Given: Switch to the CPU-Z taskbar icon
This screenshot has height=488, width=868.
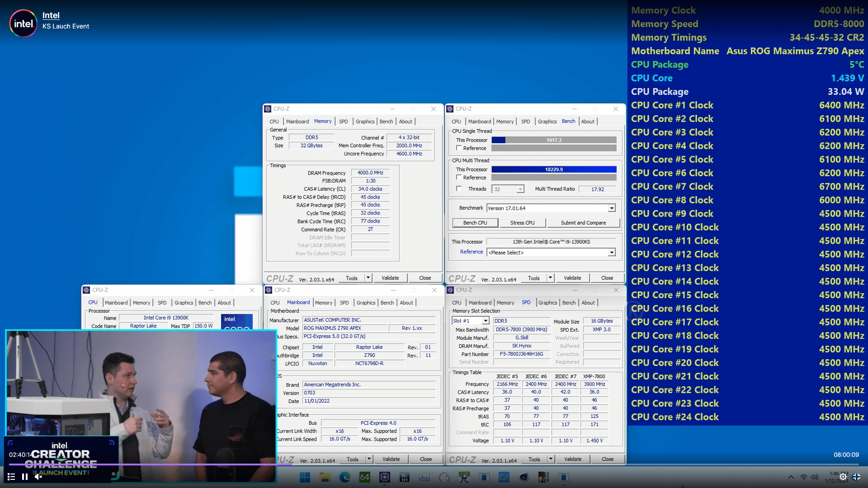Looking at the screenshot, I should 385,477.
